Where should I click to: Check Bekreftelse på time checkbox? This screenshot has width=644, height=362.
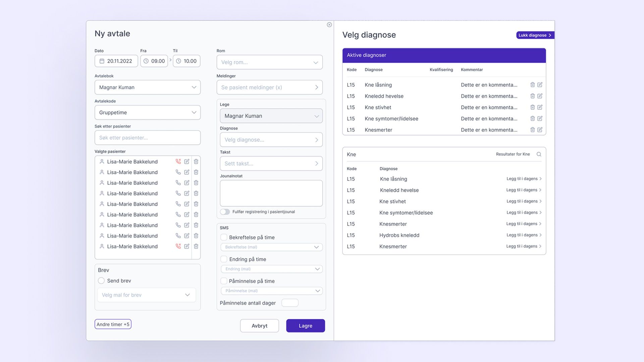[x=224, y=237]
